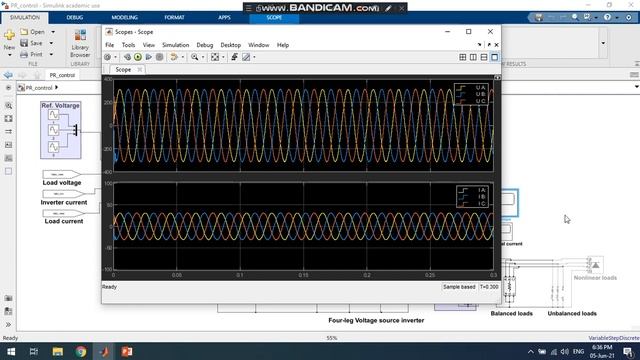
Task: Choose the tiled grid layout icon
Action: click(x=462, y=57)
